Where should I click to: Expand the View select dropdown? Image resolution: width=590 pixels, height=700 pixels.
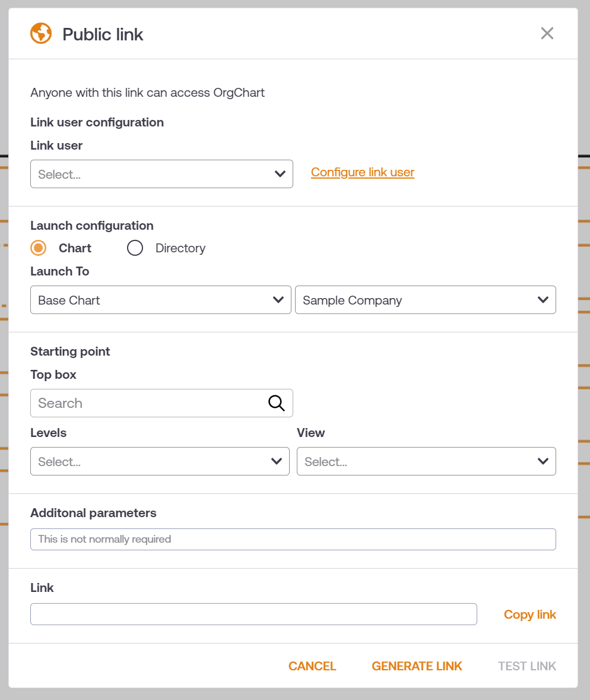(x=426, y=461)
